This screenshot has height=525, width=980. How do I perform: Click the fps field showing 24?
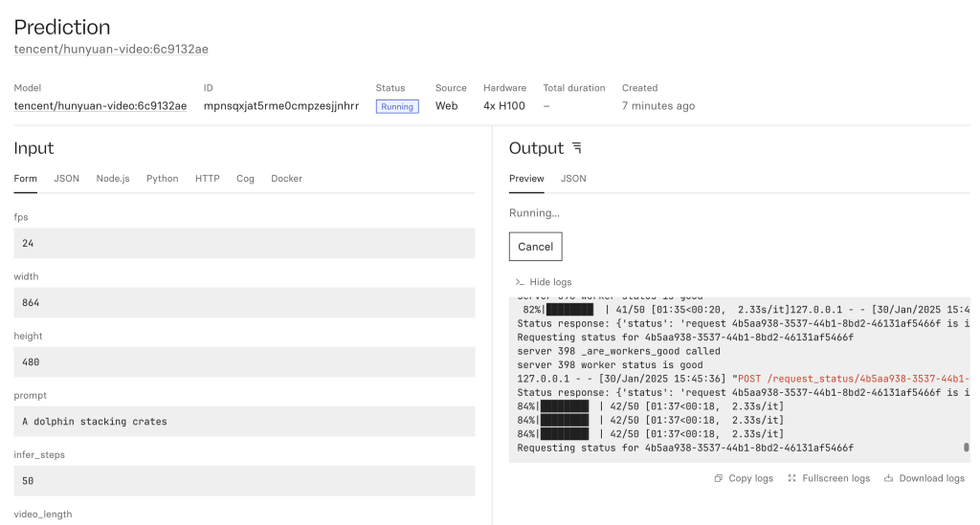(244, 244)
